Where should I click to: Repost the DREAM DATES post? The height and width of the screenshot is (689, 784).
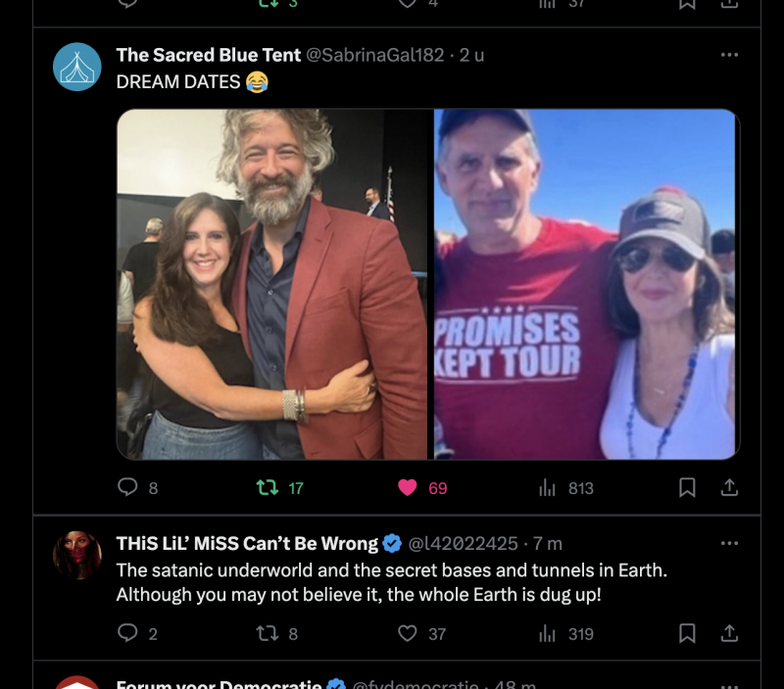point(267,487)
